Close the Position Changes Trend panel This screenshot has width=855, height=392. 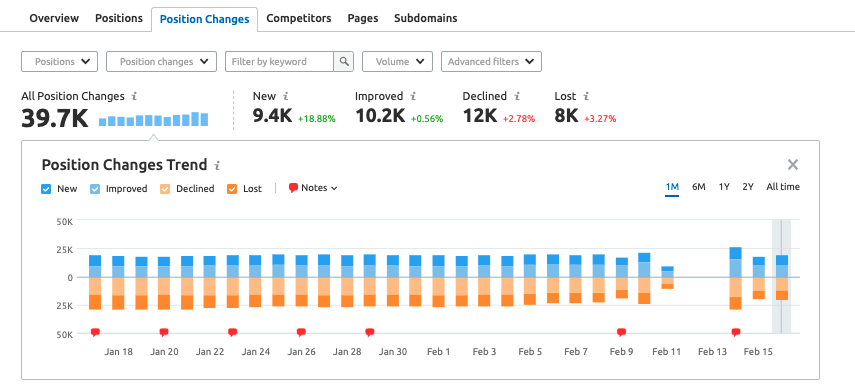pyautogui.click(x=793, y=165)
